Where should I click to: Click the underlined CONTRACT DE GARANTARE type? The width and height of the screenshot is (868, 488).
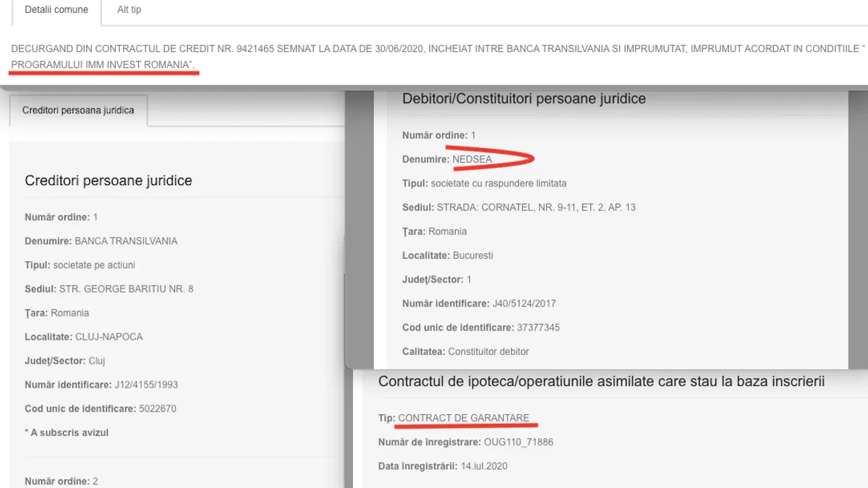click(464, 418)
